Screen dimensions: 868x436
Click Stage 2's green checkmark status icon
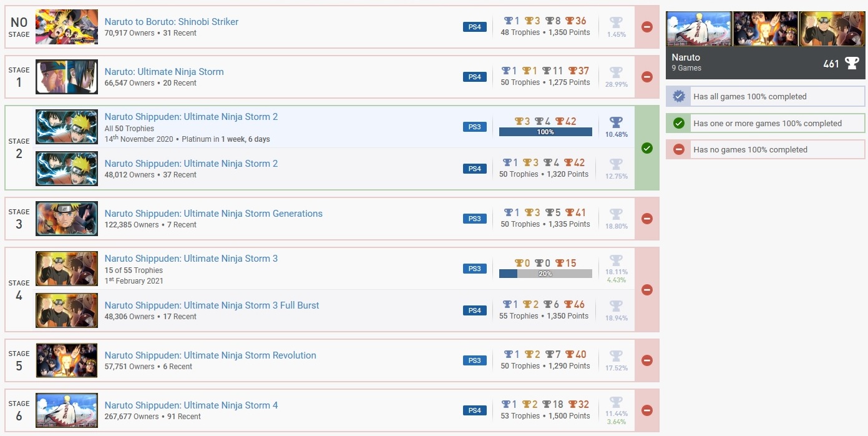(x=647, y=148)
